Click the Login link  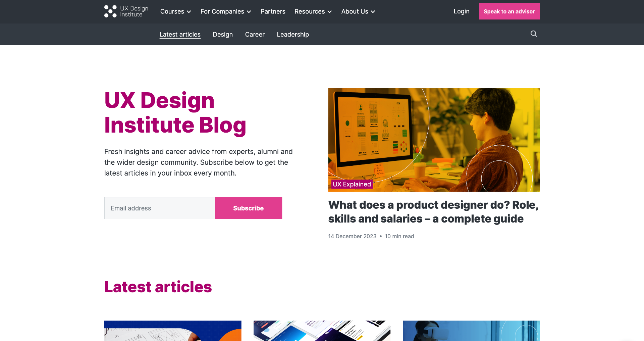[x=461, y=11]
